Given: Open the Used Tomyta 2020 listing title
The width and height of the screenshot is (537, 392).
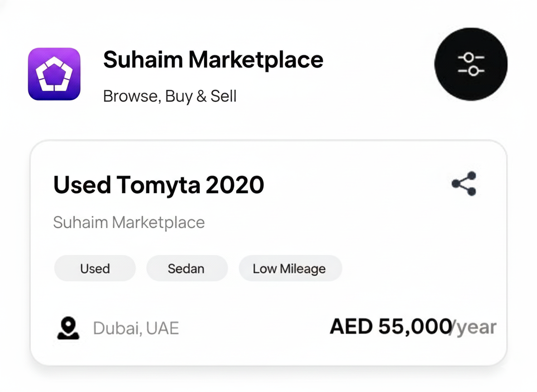Looking at the screenshot, I should coord(159,185).
